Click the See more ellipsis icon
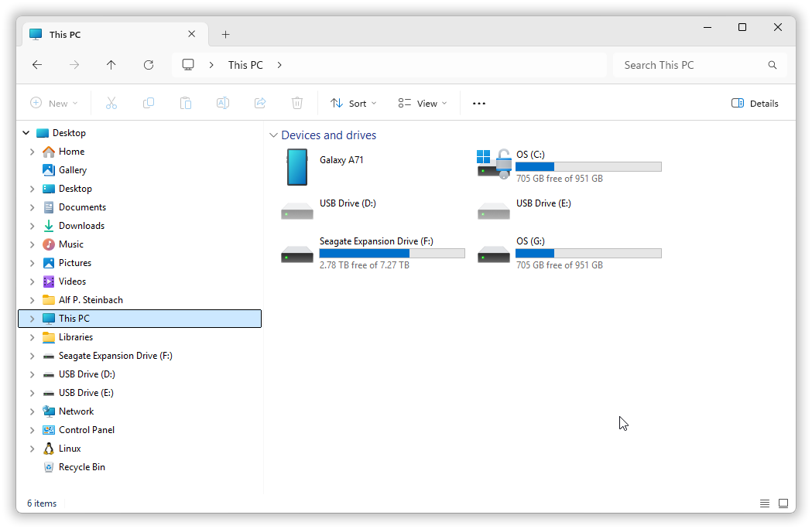812x529 pixels. [478, 104]
